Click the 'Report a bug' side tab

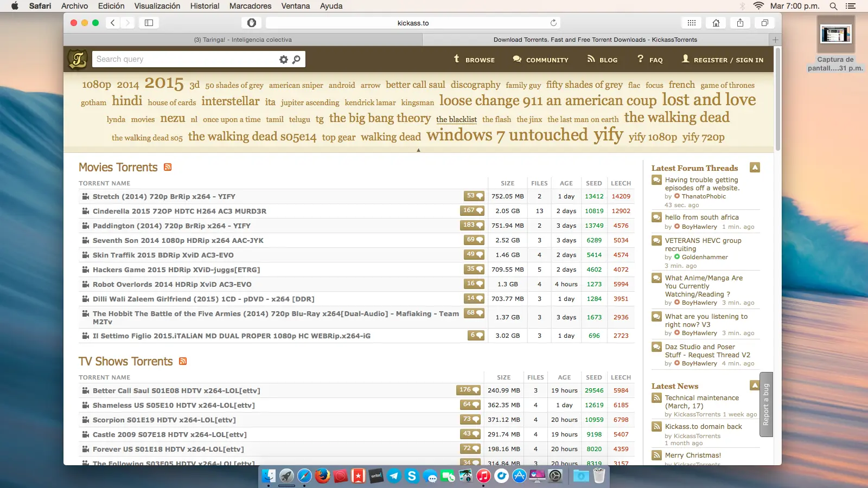tap(766, 404)
